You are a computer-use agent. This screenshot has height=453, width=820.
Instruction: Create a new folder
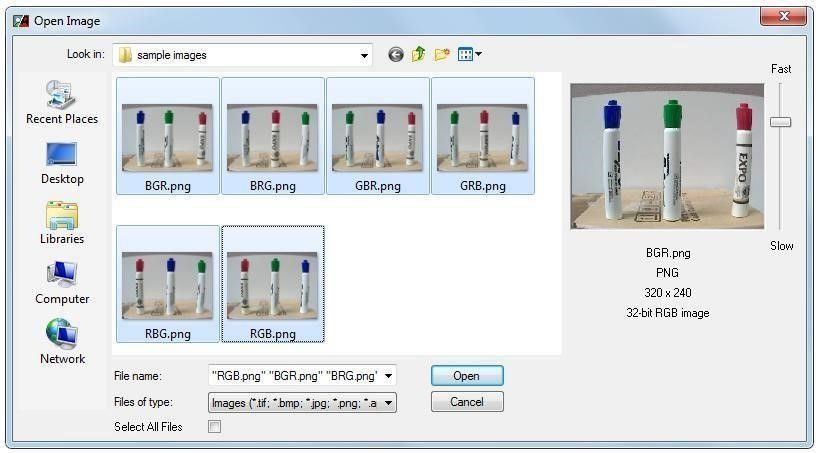click(442, 54)
